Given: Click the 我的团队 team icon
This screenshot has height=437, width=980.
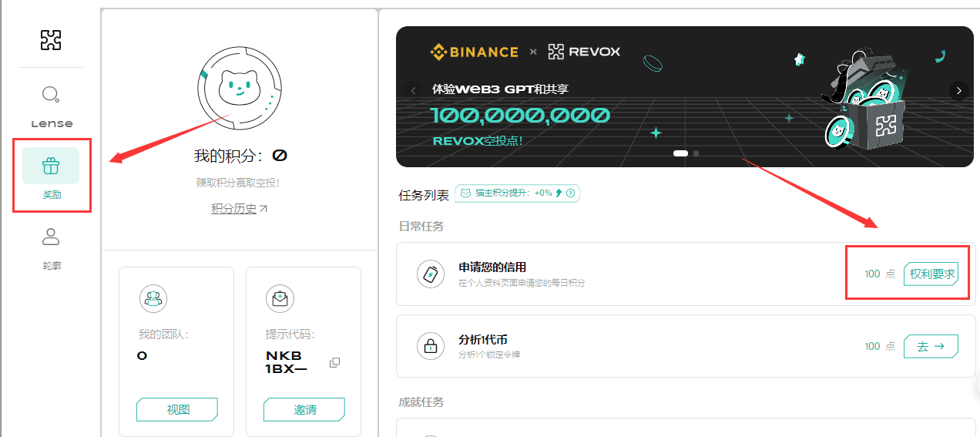Looking at the screenshot, I should click(153, 298).
